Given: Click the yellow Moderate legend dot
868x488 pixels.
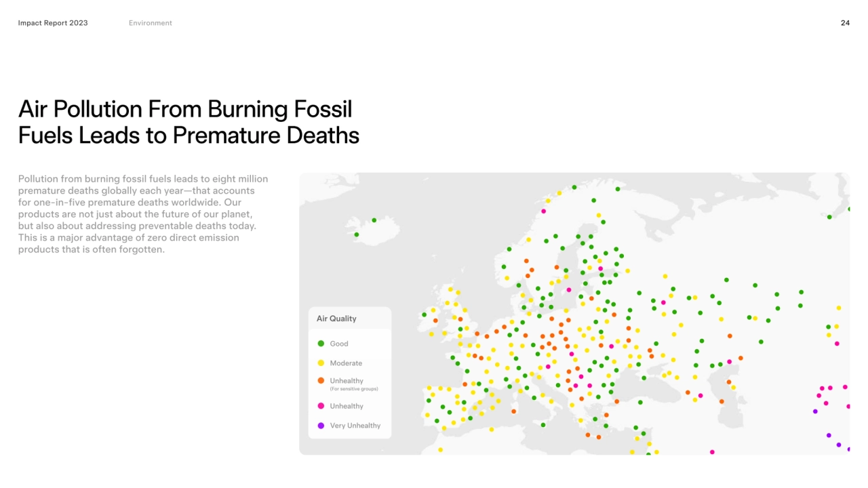Looking at the screenshot, I should 321,363.
